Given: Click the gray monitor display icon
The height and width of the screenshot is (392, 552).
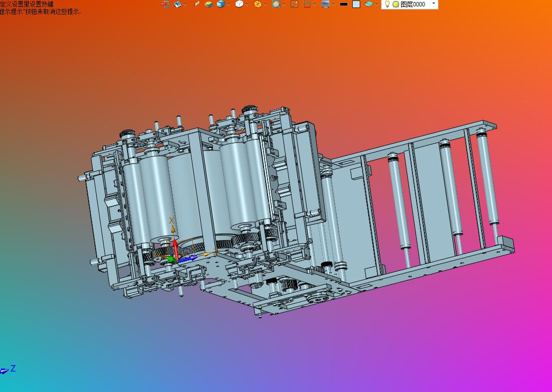Looking at the screenshot, I should pos(326,4).
